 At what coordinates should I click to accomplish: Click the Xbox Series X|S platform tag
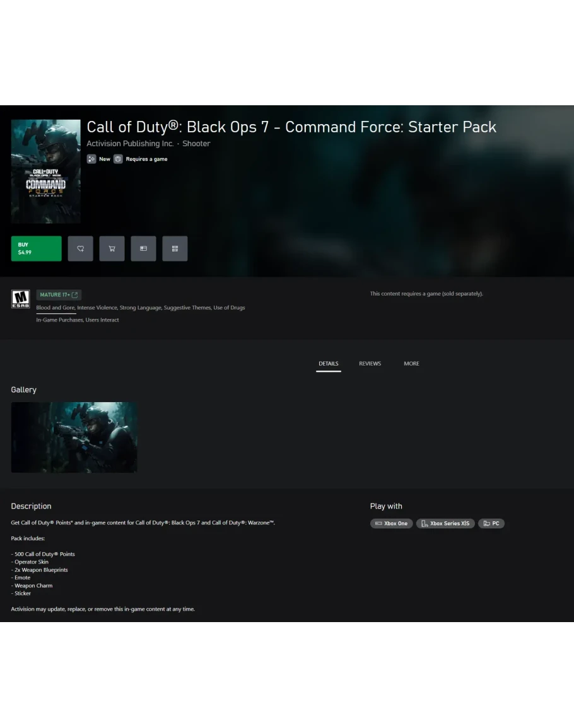coord(445,523)
